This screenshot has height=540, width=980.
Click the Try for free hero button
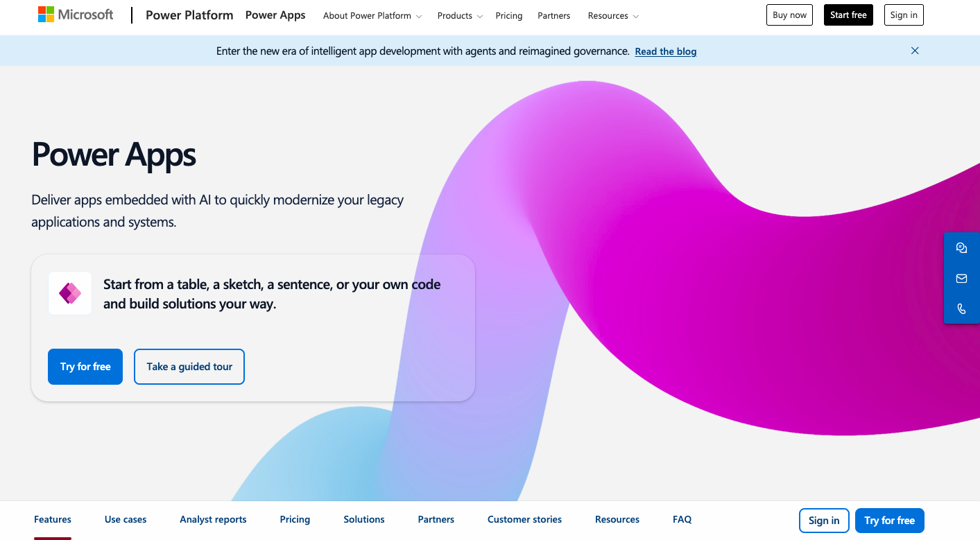(x=85, y=367)
